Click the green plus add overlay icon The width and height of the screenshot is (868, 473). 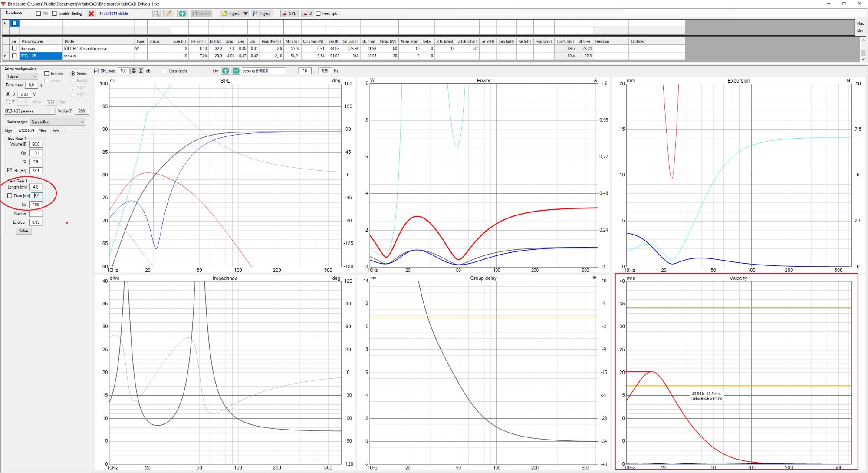225,71
